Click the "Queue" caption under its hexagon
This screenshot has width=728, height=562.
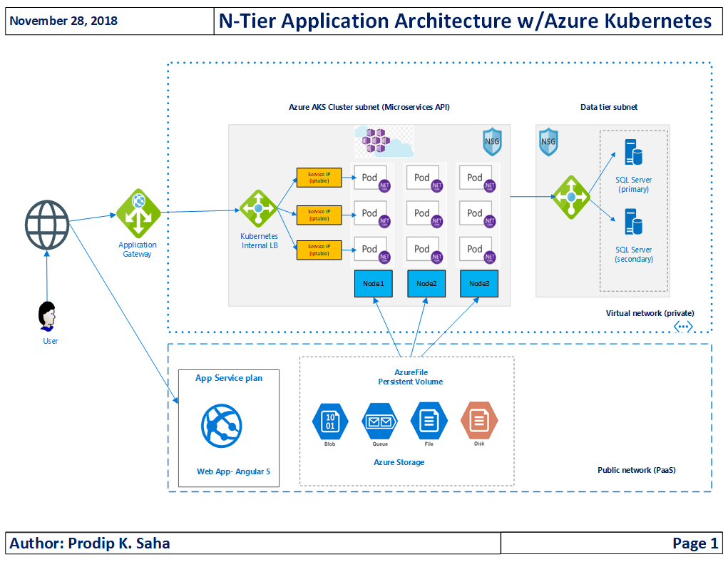click(380, 444)
